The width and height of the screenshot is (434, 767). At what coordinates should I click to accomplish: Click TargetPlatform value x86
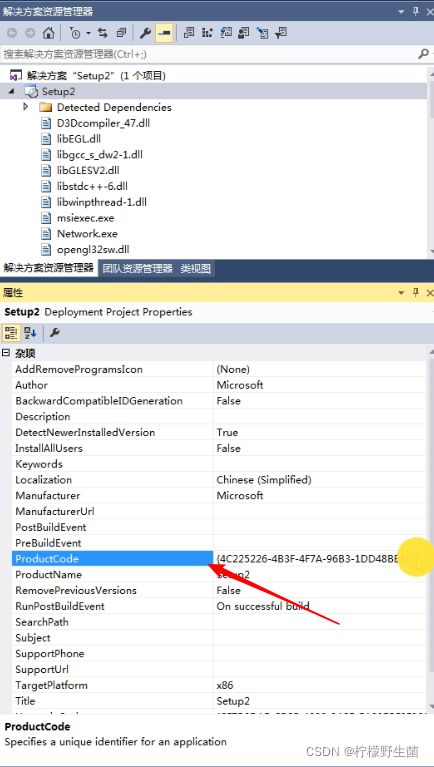(225, 685)
